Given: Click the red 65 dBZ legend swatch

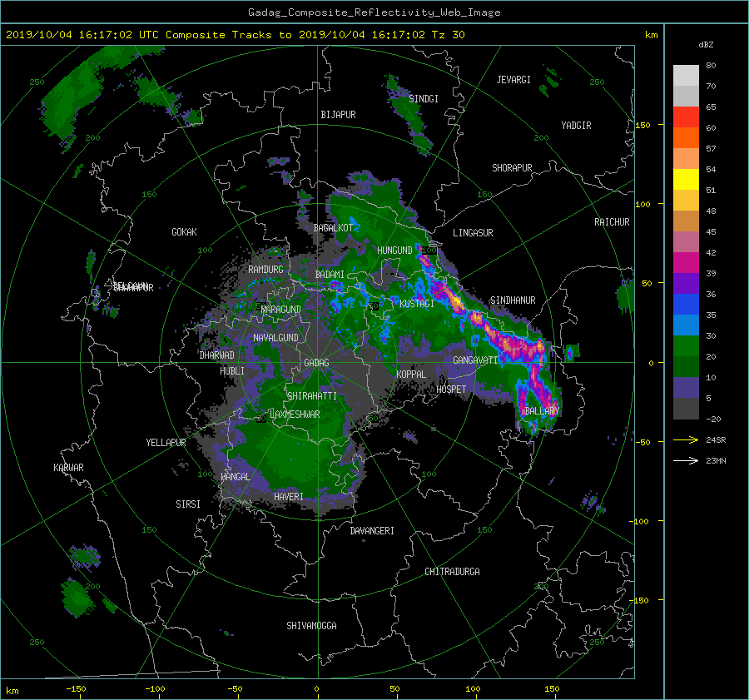Looking at the screenshot, I should click(686, 117).
